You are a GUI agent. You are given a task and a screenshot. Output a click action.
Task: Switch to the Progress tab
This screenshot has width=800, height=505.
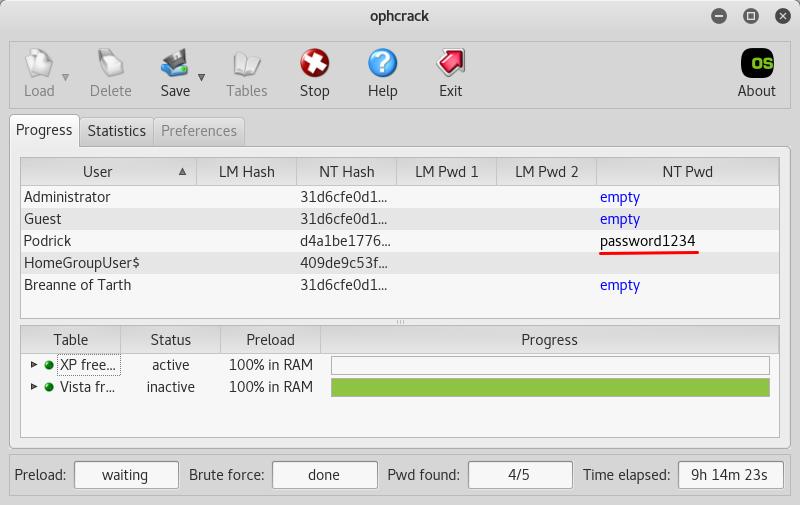click(x=44, y=131)
